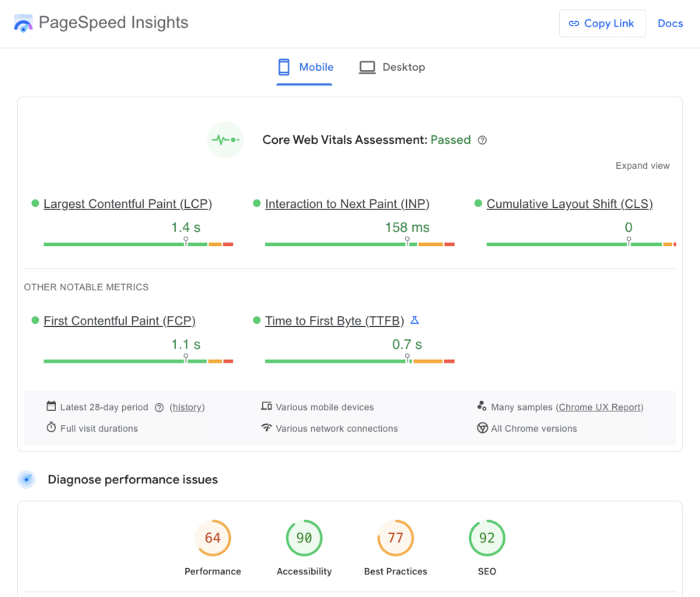Click the green status dot beside INP
The image size is (700, 597).
tap(257, 203)
